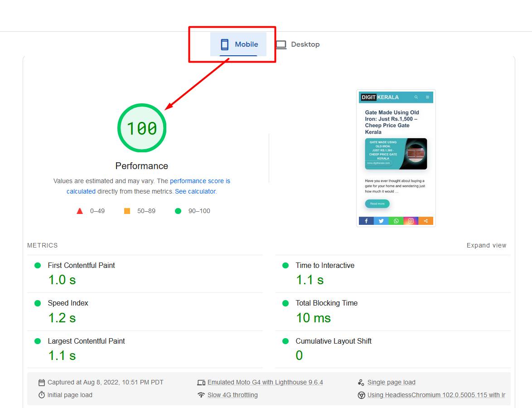Open hamburger menu in site preview
The width and height of the screenshot is (532, 408).
click(x=427, y=97)
